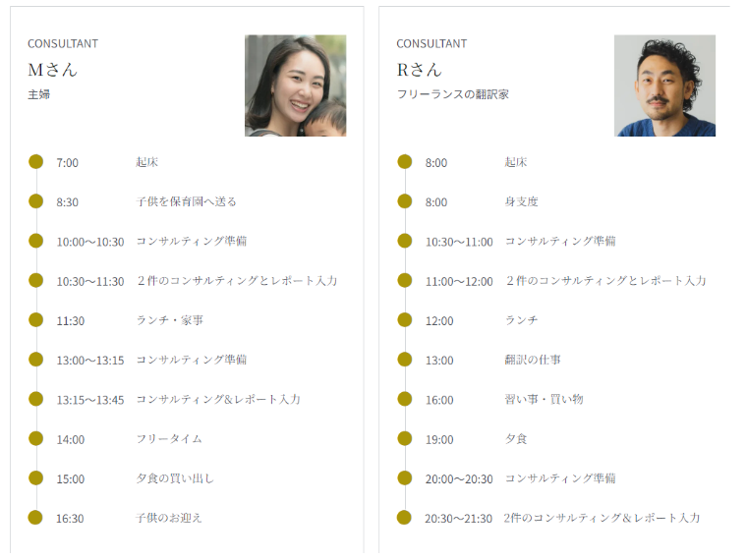This screenshot has height=560, width=747.
Task: Click Mさん's profile photo
Action: tap(295, 85)
